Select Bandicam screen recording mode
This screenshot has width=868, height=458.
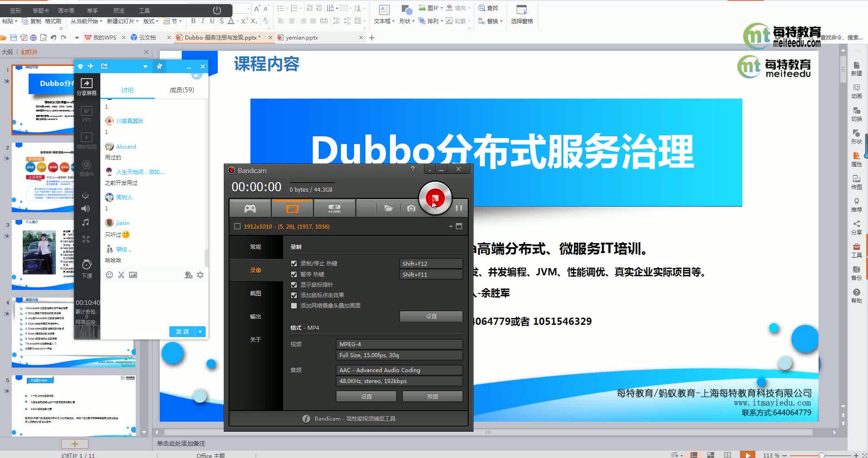[x=292, y=208]
